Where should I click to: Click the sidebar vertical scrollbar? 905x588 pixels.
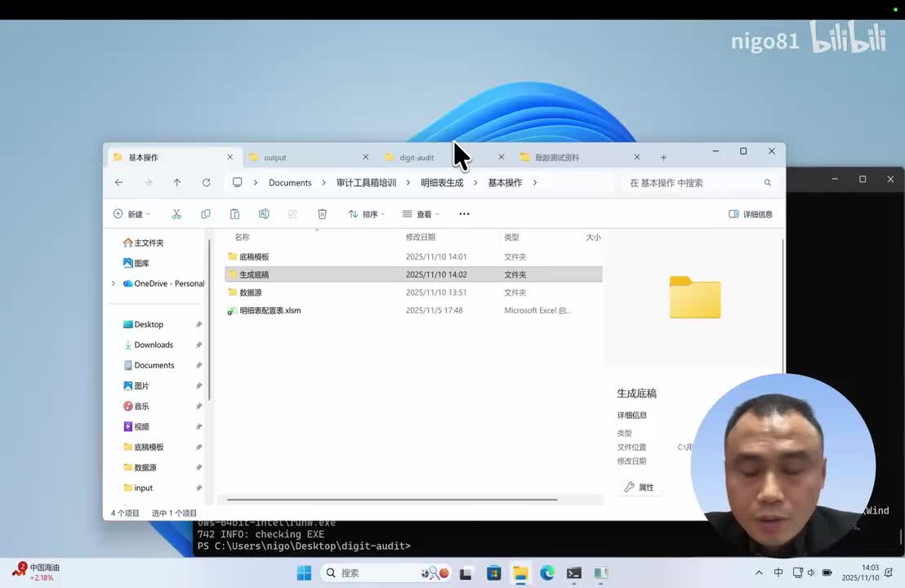(x=209, y=320)
